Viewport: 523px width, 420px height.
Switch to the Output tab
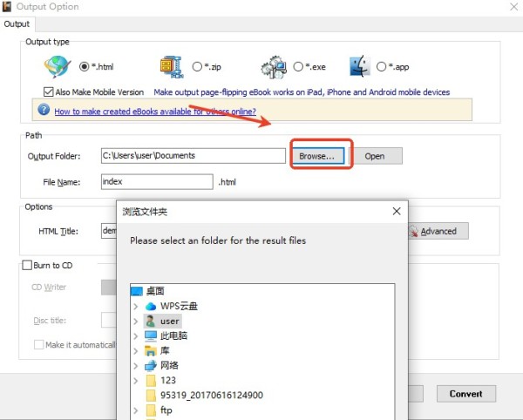[17, 24]
